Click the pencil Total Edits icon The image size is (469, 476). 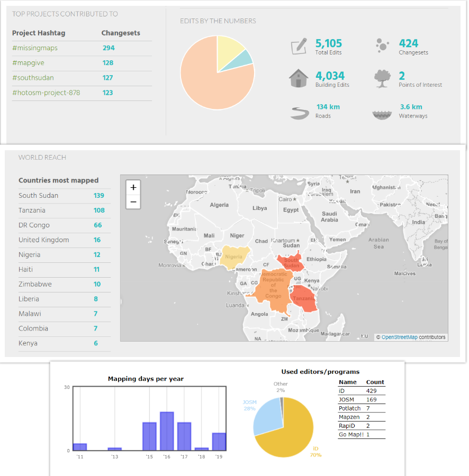click(299, 47)
